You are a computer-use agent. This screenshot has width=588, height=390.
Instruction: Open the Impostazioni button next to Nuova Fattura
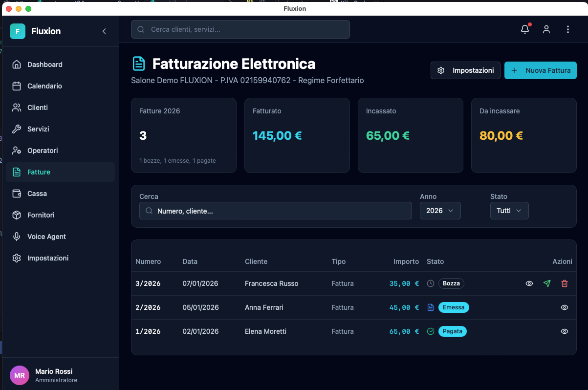click(x=465, y=70)
